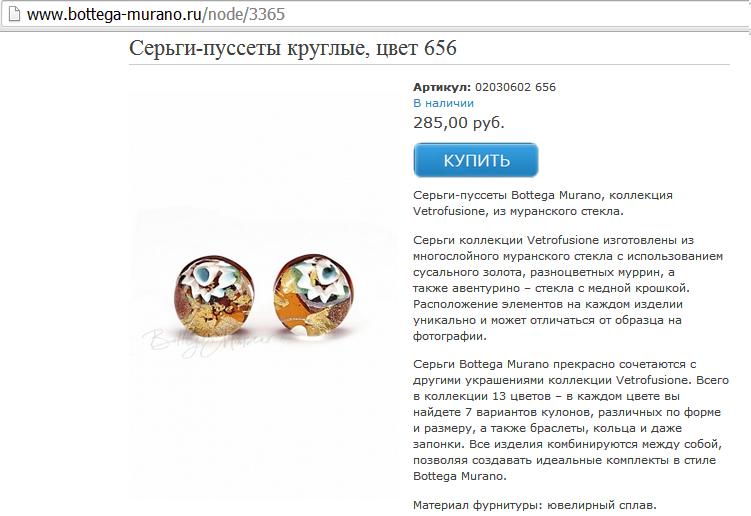Click the first paragraph mentioning муранского стекла
The image size is (751, 516).
coord(543,203)
